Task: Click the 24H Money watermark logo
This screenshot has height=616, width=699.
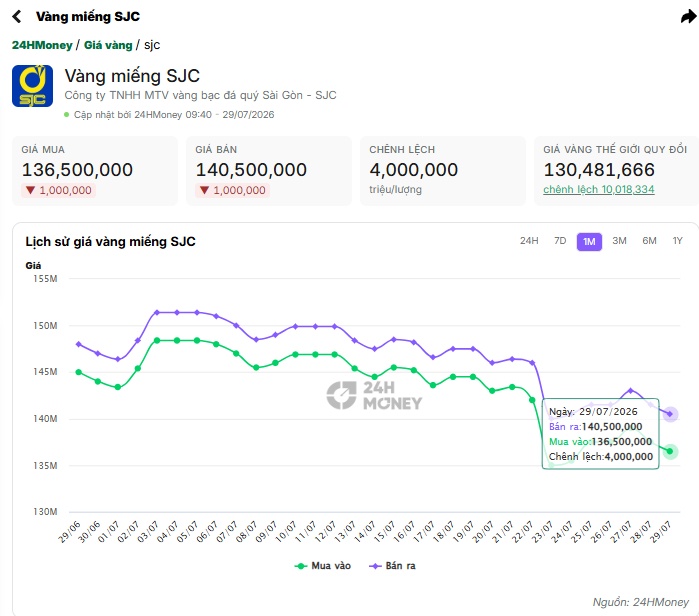Action: 374,395
